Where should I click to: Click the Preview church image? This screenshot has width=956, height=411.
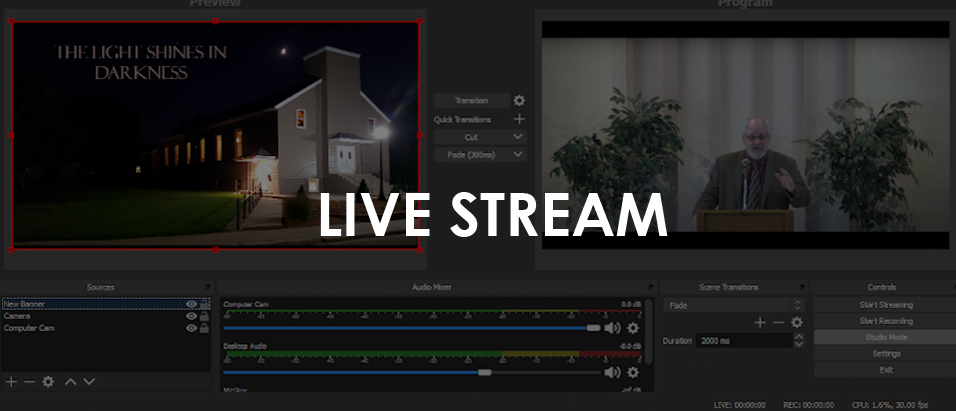(215, 135)
